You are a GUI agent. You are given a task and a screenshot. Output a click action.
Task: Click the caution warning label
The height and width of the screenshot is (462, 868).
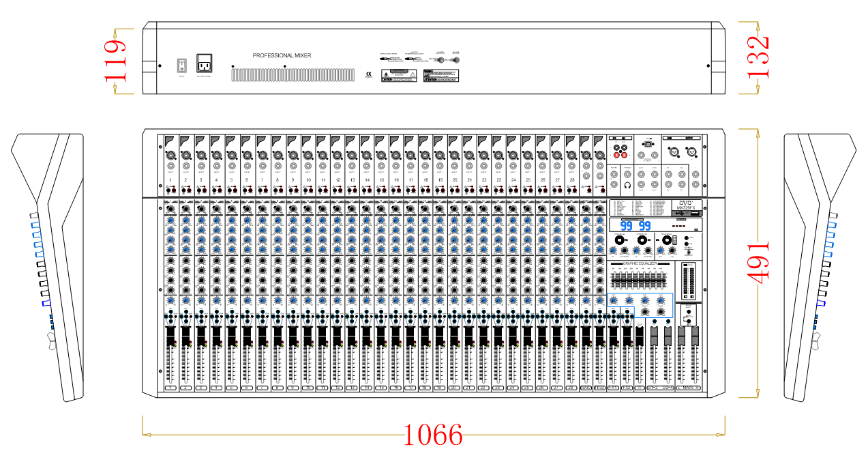(398, 76)
